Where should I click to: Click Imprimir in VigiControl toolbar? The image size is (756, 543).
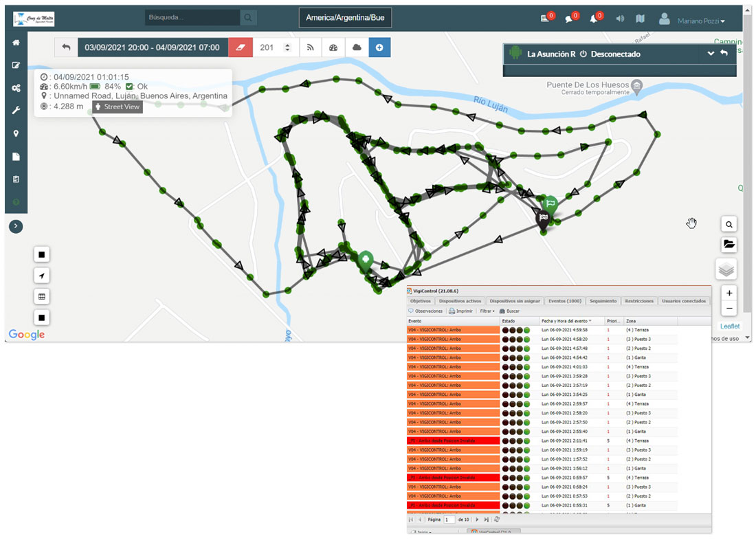pos(461,311)
